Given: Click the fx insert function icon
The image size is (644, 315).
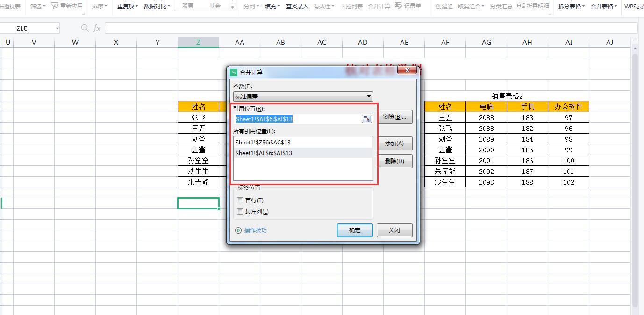Looking at the screenshot, I should [97, 29].
